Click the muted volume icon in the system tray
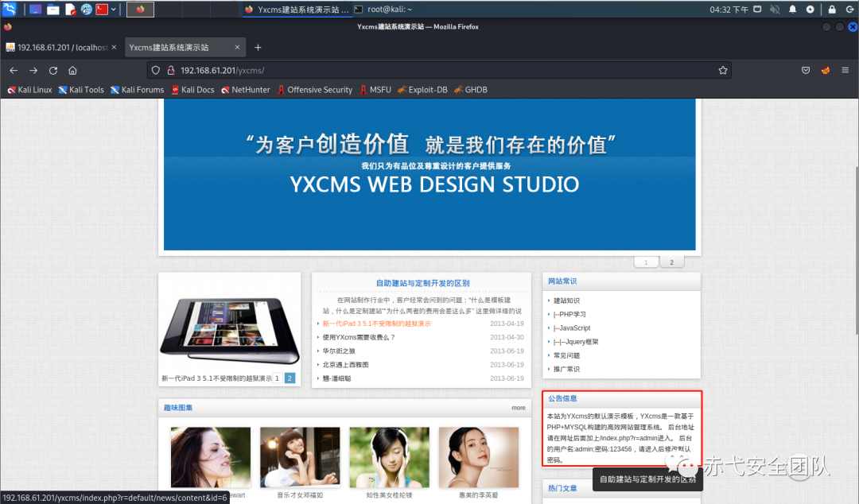The image size is (859, 504). (x=775, y=10)
